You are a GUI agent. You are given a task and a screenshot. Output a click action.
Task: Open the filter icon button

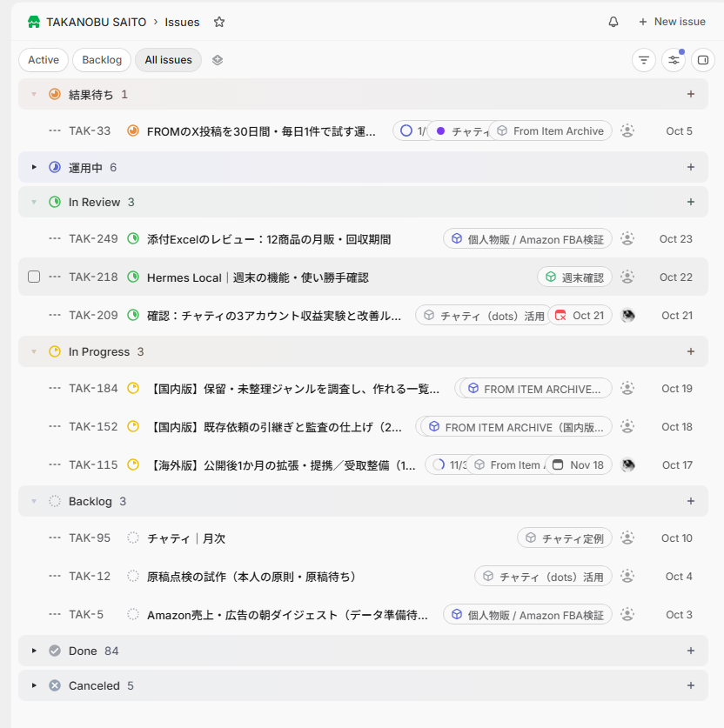click(644, 60)
